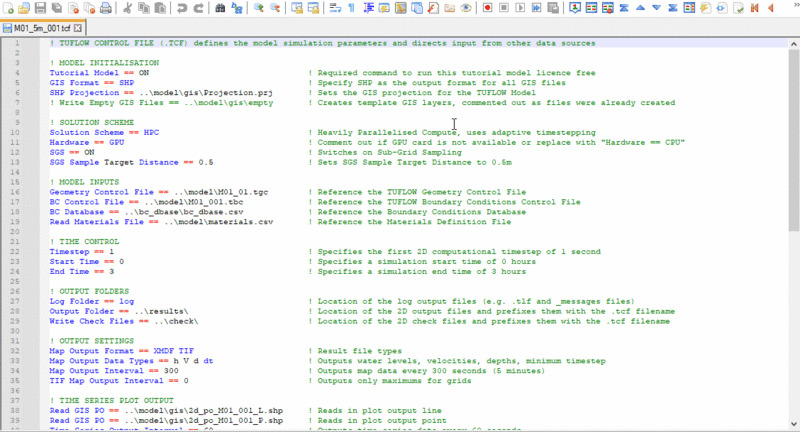Click the New file icon
Image resolution: width=800 pixels, height=432 pixels.
9,8
